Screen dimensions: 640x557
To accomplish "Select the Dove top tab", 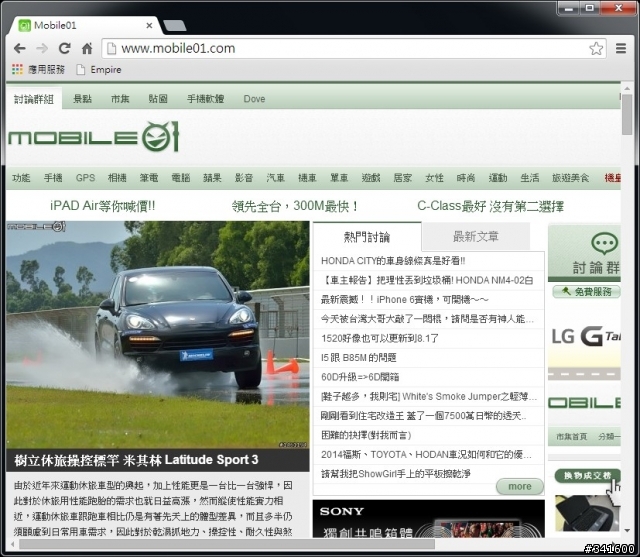I will click(x=254, y=99).
